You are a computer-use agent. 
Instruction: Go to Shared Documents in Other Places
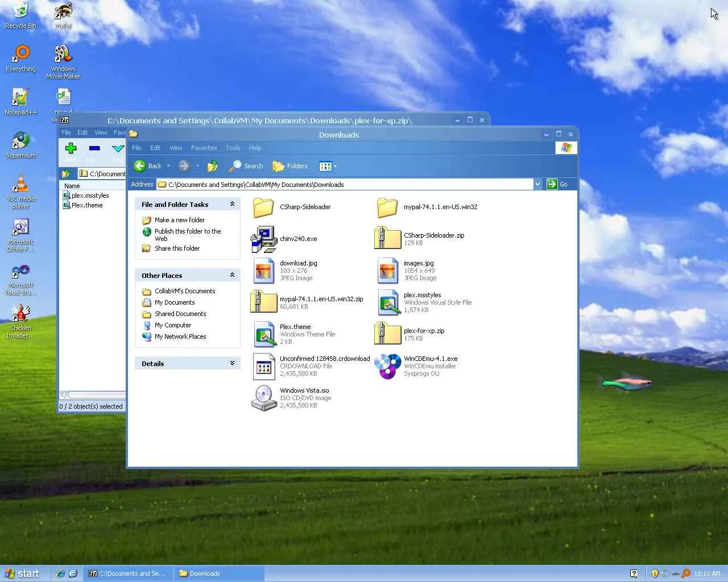point(180,314)
